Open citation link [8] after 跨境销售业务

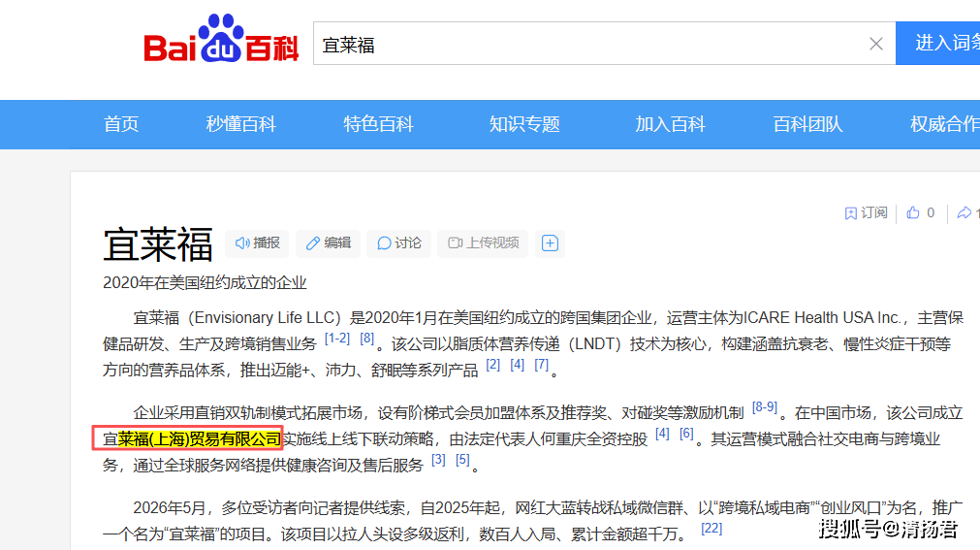click(366, 338)
